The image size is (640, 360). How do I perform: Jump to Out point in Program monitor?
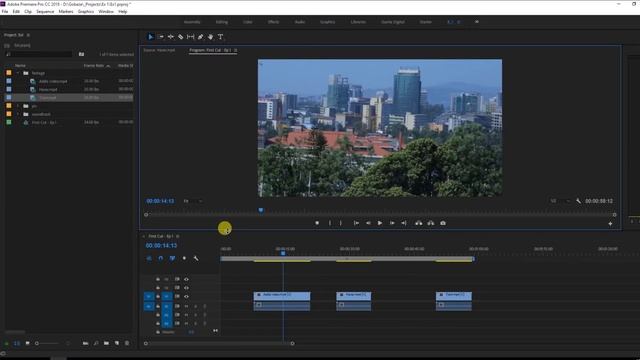[x=404, y=223]
